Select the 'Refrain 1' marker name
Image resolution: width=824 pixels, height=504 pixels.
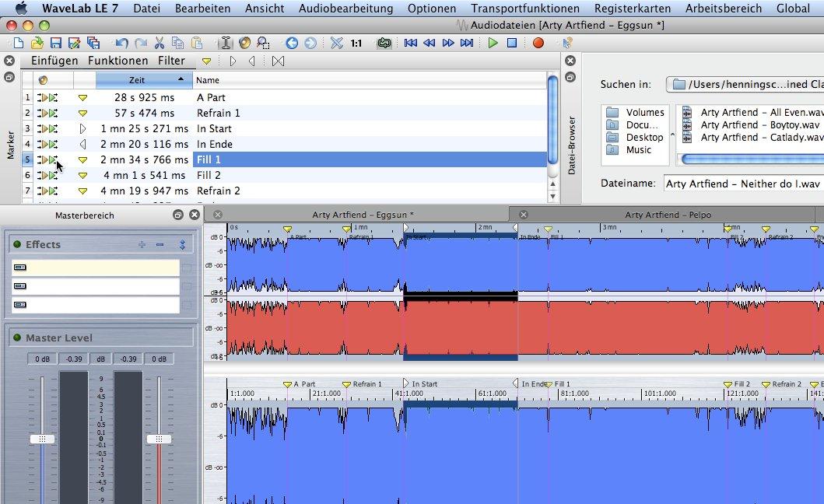coord(218,113)
